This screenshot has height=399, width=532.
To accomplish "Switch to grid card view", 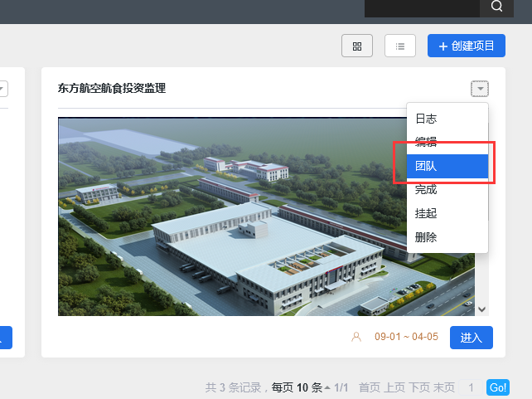I will click(x=357, y=46).
